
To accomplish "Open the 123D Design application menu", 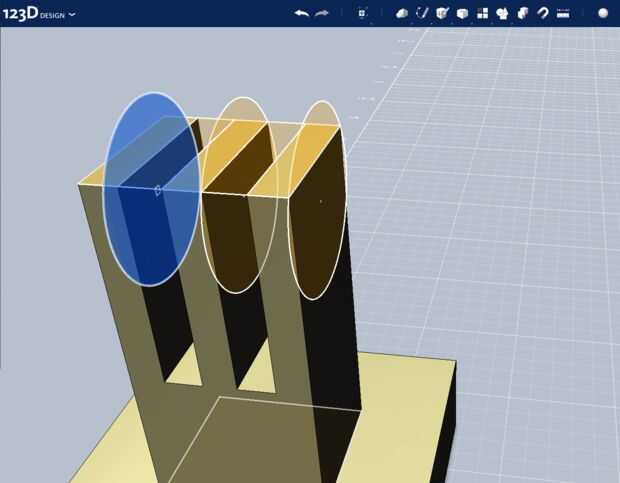I will click(39, 14).
